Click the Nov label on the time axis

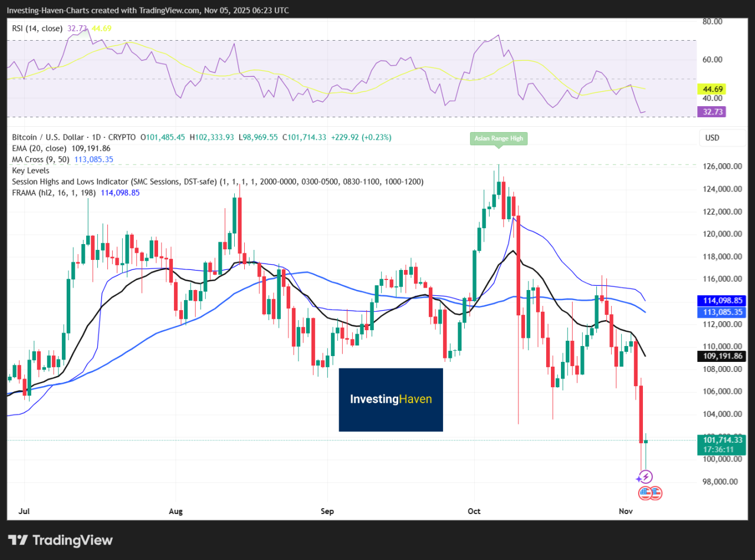click(625, 511)
